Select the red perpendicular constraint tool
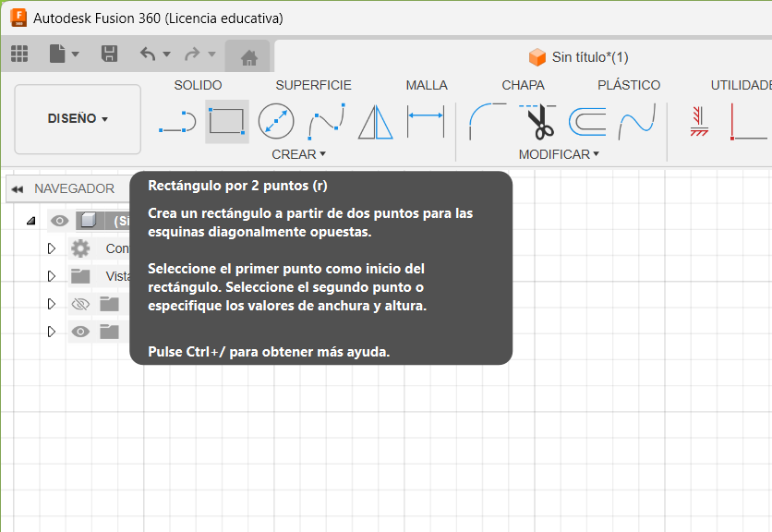 coord(748,122)
